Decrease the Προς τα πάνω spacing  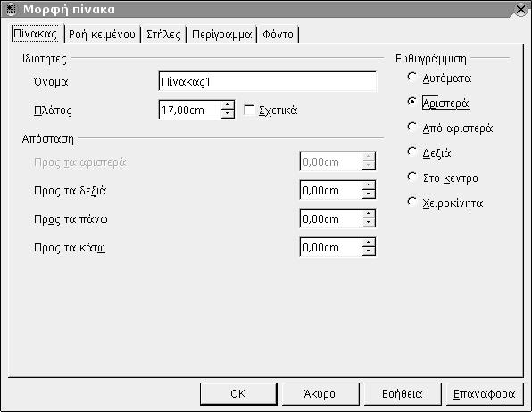click(369, 222)
